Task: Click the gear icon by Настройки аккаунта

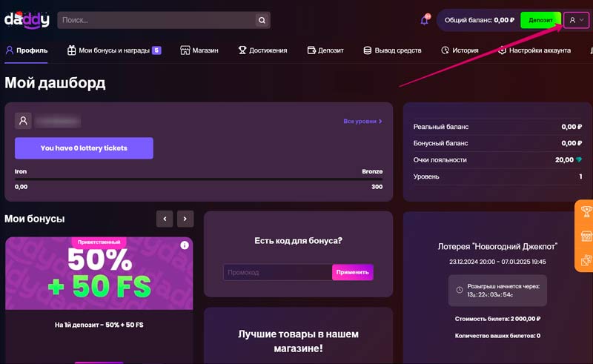Action: click(x=503, y=50)
